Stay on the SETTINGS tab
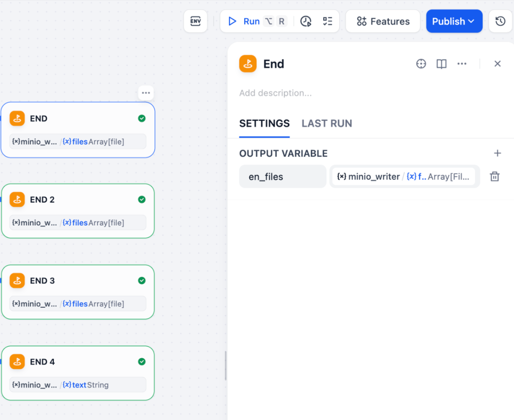This screenshot has height=420, width=514. pyautogui.click(x=264, y=123)
